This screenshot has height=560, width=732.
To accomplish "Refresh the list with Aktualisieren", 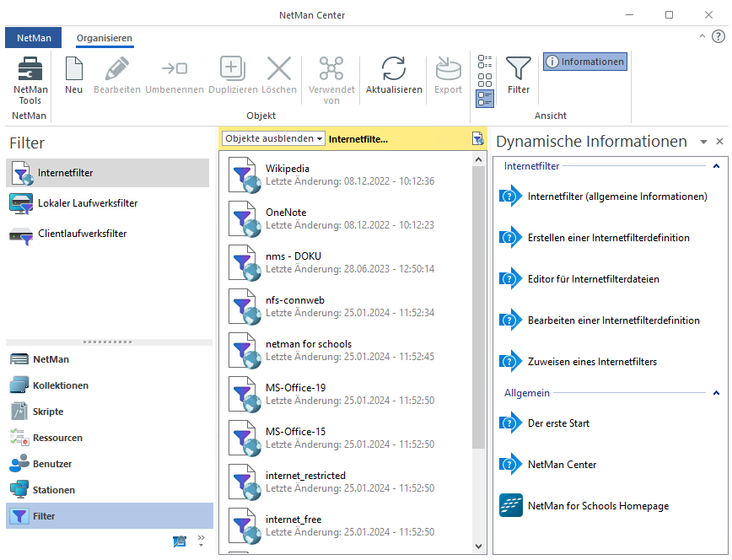I will 394,76.
